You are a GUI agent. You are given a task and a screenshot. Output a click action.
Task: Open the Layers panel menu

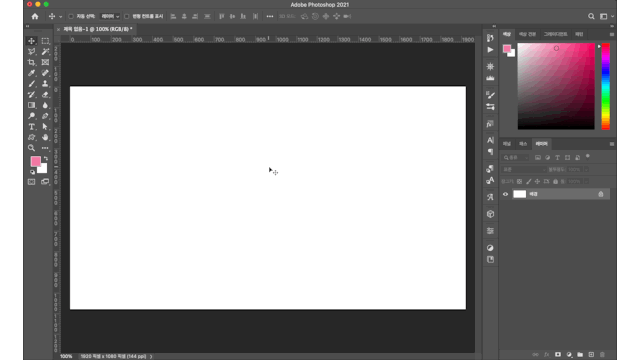tap(611, 144)
